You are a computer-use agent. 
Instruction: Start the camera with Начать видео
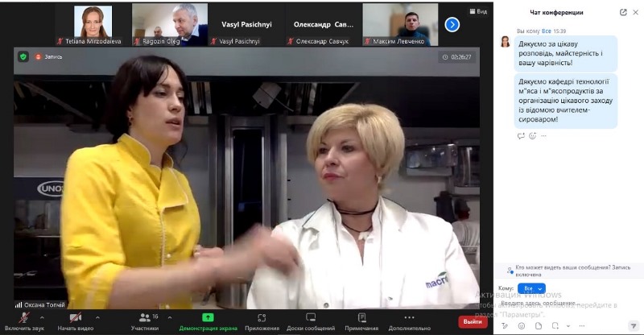click(76, 318)
